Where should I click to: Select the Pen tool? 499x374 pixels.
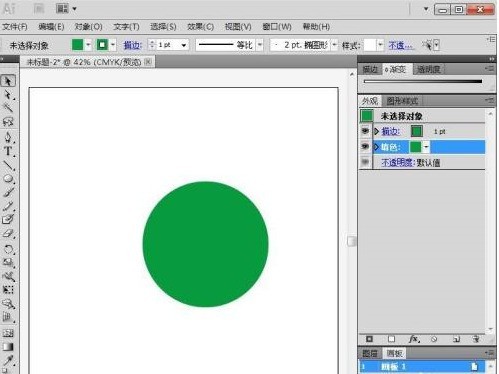8,137
